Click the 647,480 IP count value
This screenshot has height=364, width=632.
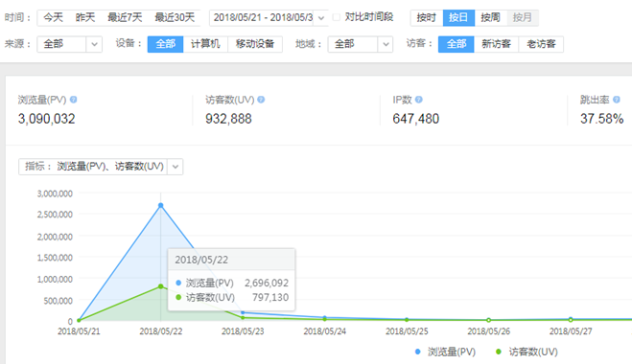tap(416, 119)
